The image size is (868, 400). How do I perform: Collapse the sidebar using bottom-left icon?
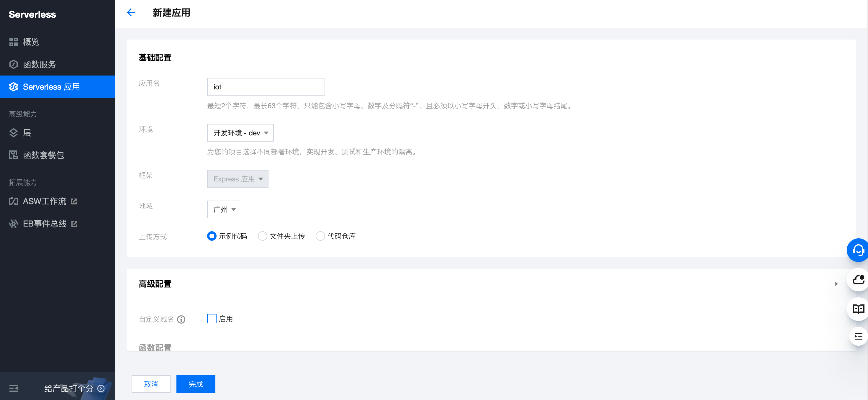(x=14, y=388)
